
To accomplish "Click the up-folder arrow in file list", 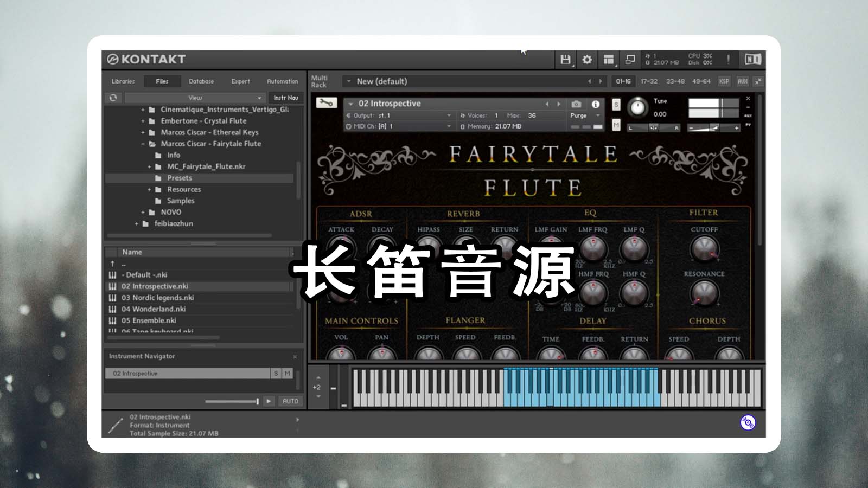I will point(112,264).
